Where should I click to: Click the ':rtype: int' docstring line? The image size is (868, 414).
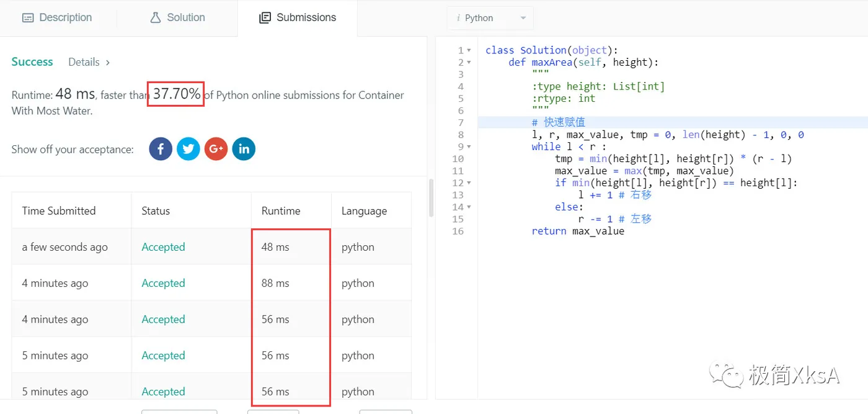pos(563,98)
